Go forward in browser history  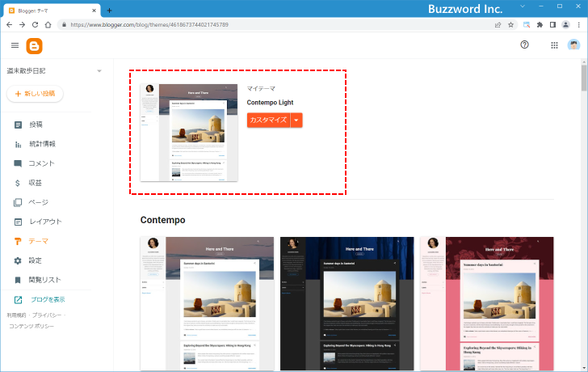(x=22, y=25)
